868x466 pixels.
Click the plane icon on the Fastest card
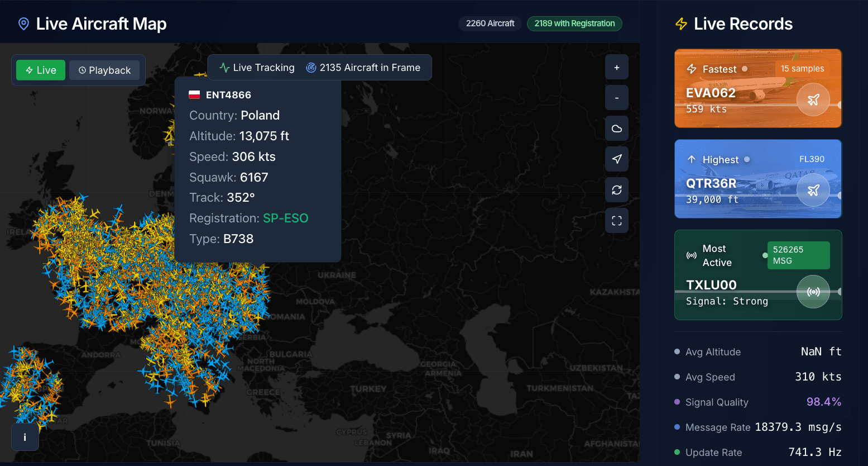click(x=813, y=99)
